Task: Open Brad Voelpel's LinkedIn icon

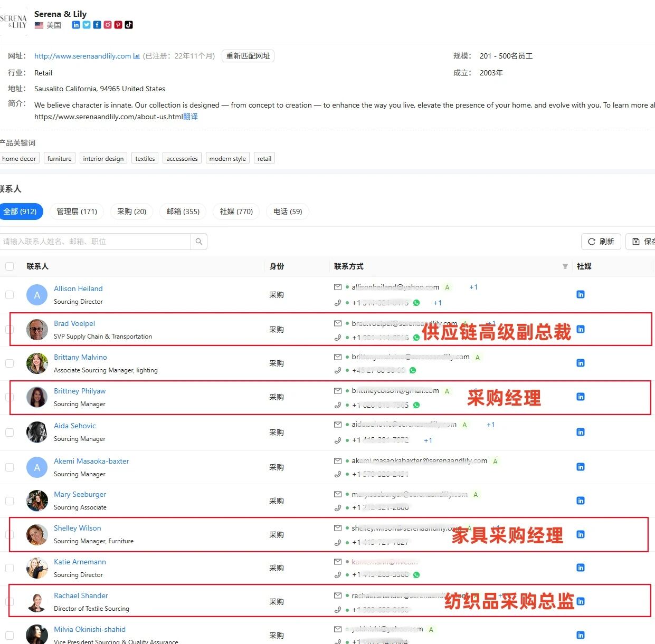Action: pyautogui.click(x=581, y=329)
